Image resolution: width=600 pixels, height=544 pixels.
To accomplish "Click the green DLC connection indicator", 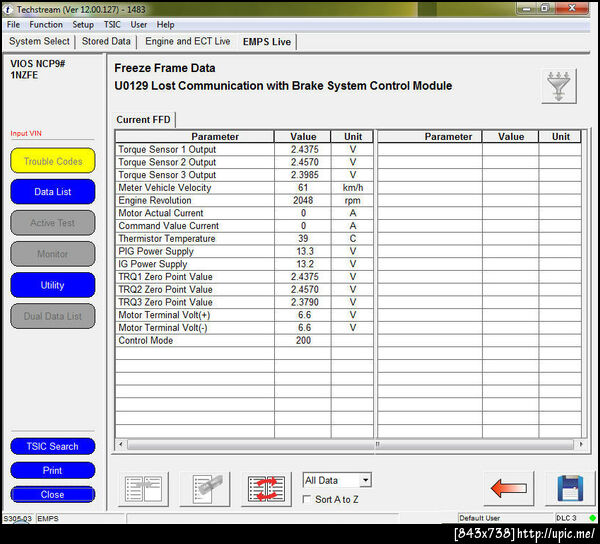I will pos(592,518).
